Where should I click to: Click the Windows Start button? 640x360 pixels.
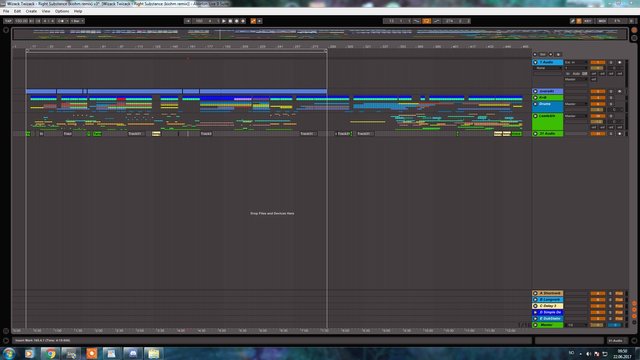click(9, 353)
